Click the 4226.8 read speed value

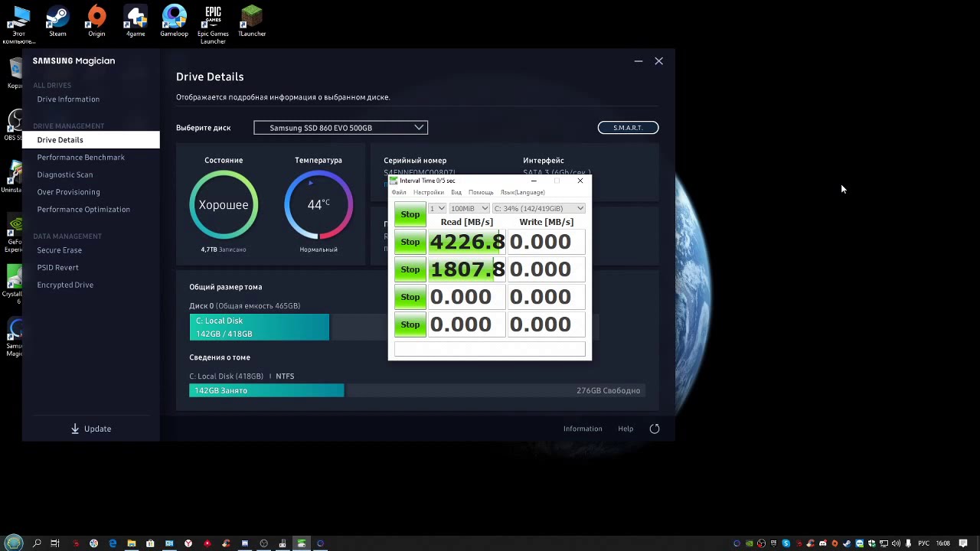point(467,242)
